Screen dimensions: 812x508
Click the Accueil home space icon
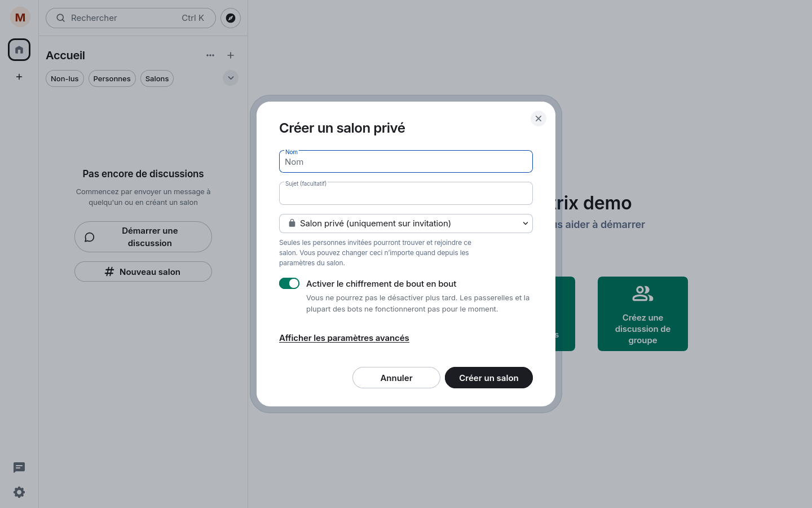(19, 50)
